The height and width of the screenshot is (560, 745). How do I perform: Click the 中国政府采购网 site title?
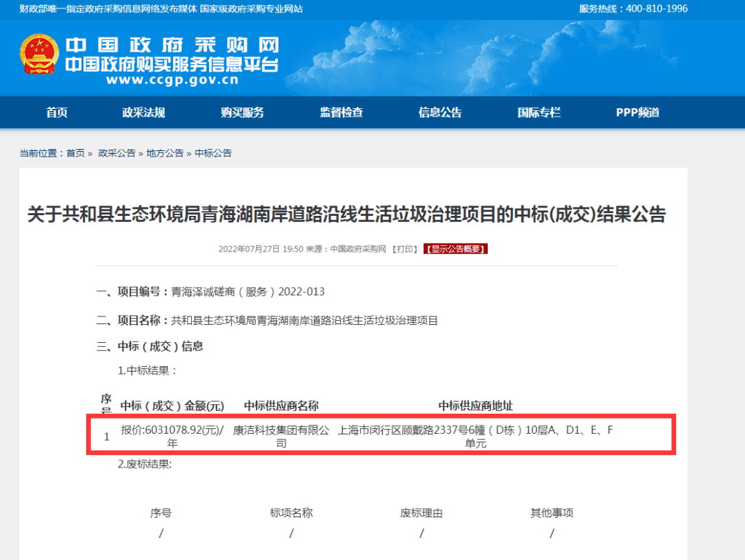pos(172,46)
